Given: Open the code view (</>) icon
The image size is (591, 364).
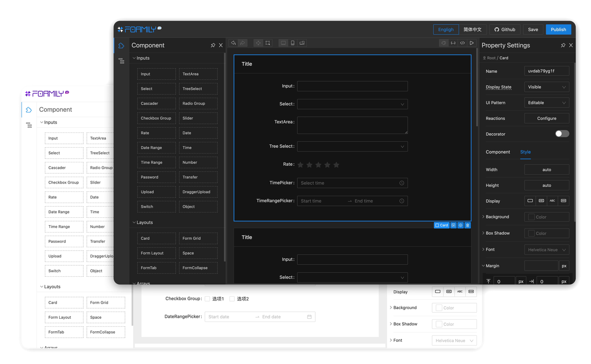Looking at the screenshot, I should point(463,43).
